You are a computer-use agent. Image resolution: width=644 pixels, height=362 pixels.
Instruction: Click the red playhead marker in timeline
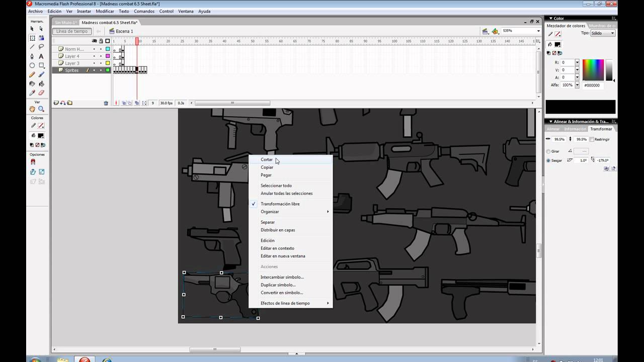coord(137,41)
